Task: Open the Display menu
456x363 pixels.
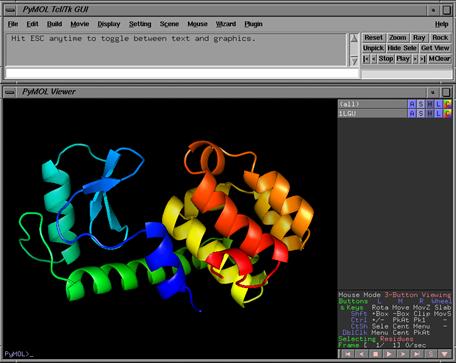Action: [109, 24]
